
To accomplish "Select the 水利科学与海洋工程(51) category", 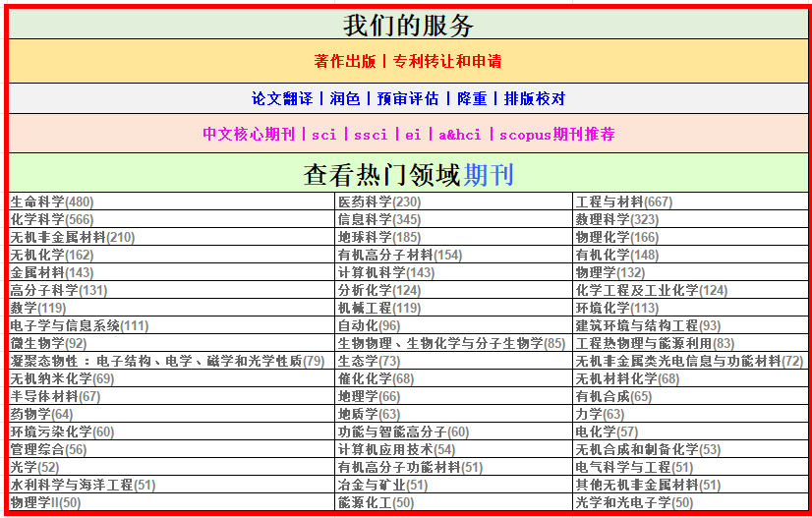I will pyautogui.click(x=83, y=485).
